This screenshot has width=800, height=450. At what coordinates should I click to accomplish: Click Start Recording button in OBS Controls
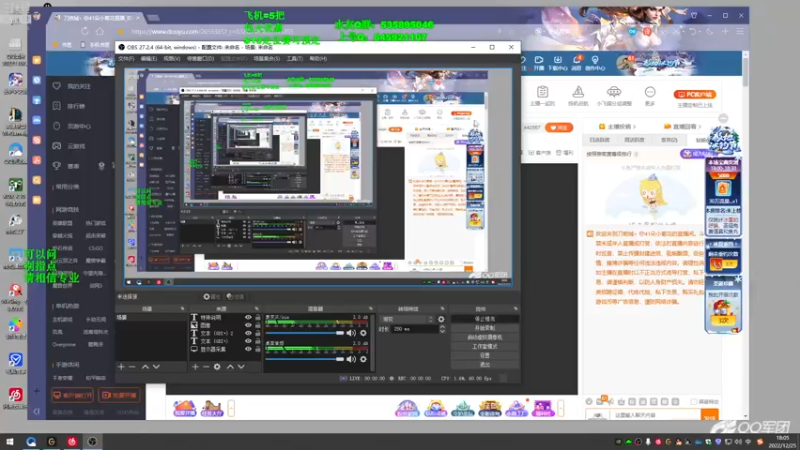click(485, 328)
